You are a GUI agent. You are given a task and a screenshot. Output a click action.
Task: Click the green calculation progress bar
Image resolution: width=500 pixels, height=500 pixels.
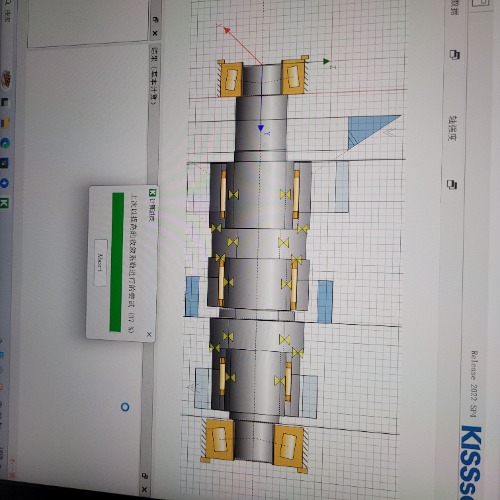pos(116,262)
